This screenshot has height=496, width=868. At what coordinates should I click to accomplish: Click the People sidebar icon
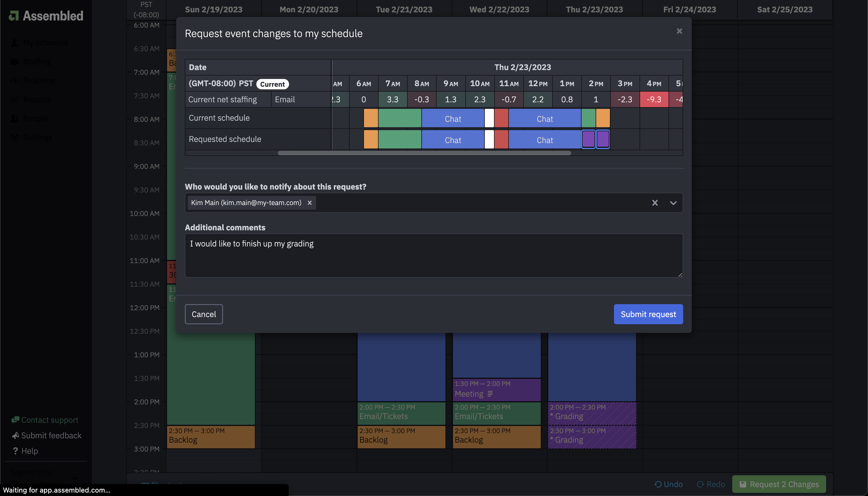[x=14, y=118]
